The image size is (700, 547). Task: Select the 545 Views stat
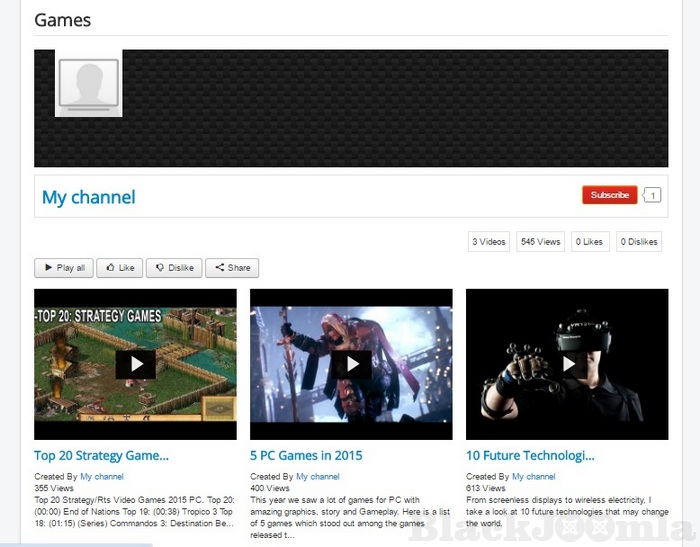pos(541,242)
